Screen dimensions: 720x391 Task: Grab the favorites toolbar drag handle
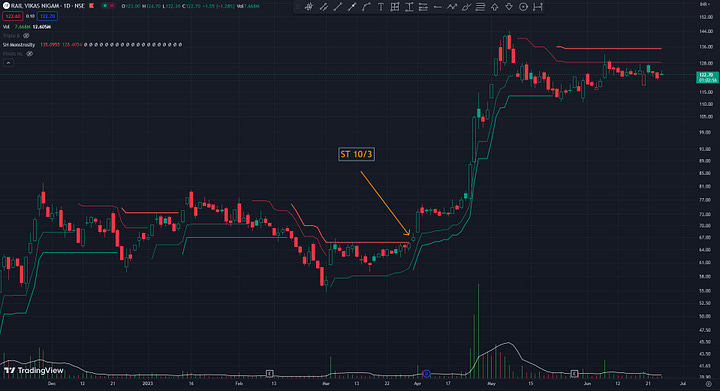tap(298, 7)
